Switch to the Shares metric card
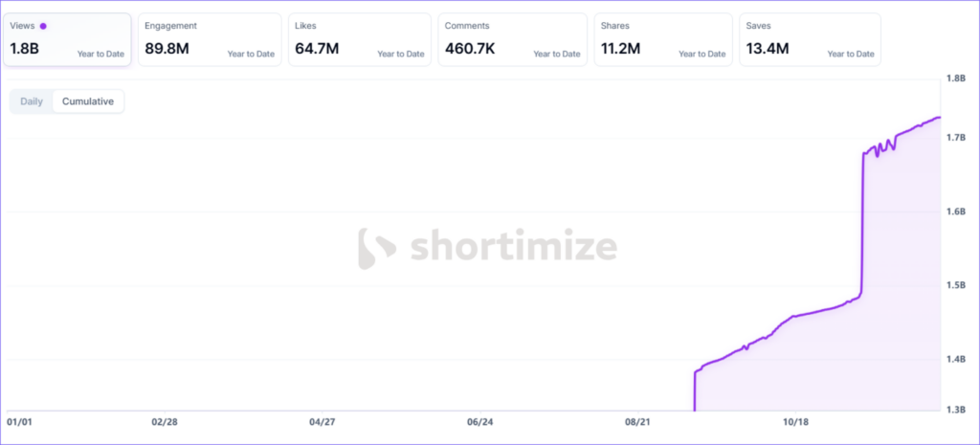980x445 pixels. (x=660, y=39)
